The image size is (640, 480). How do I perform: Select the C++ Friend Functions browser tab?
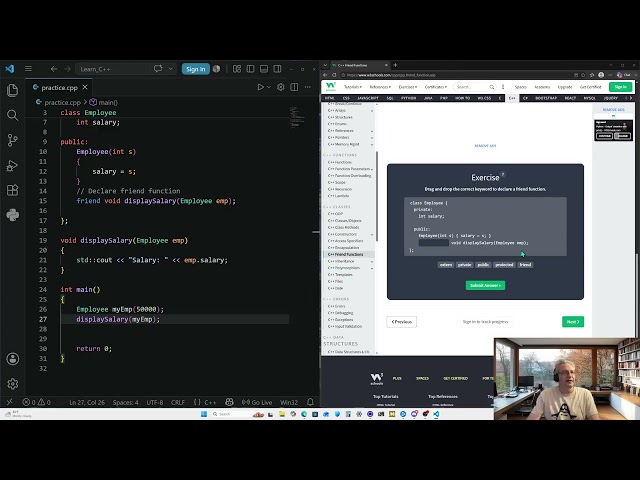click(358, 65)
